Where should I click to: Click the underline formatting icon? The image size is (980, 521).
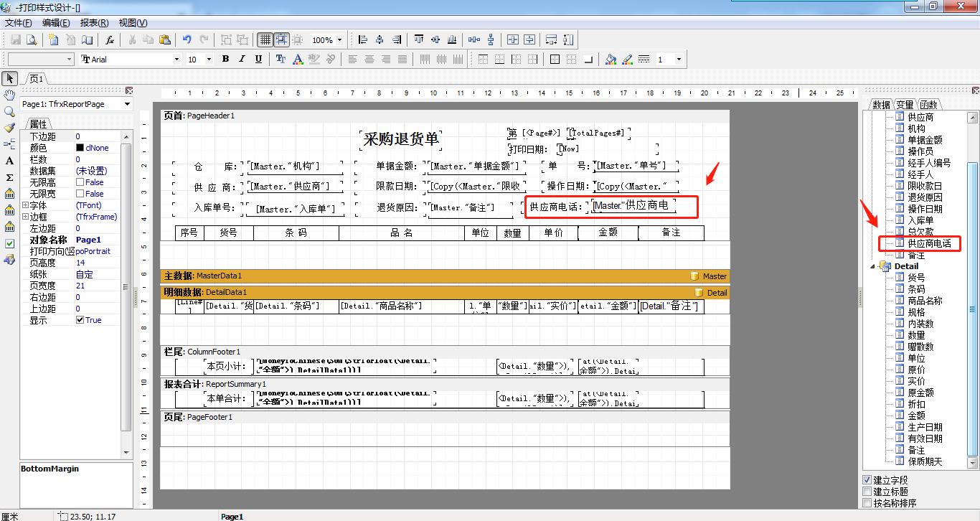(x=258, y=60)
